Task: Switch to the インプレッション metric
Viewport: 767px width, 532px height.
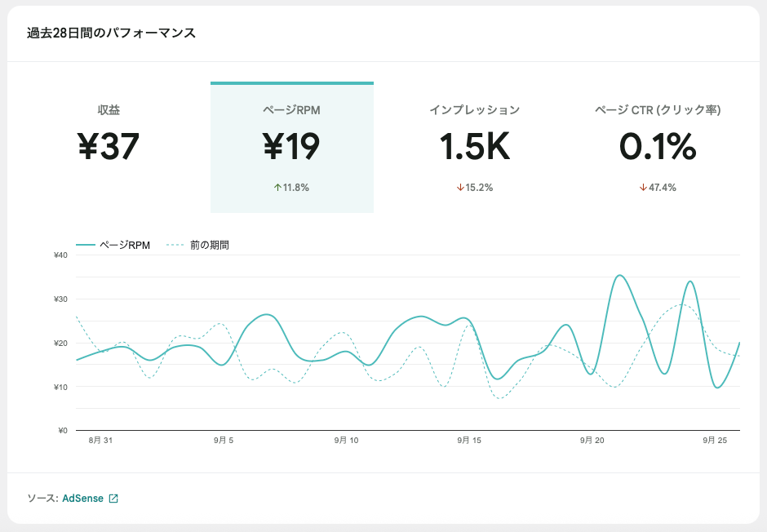Action: [x=474, y=109]
